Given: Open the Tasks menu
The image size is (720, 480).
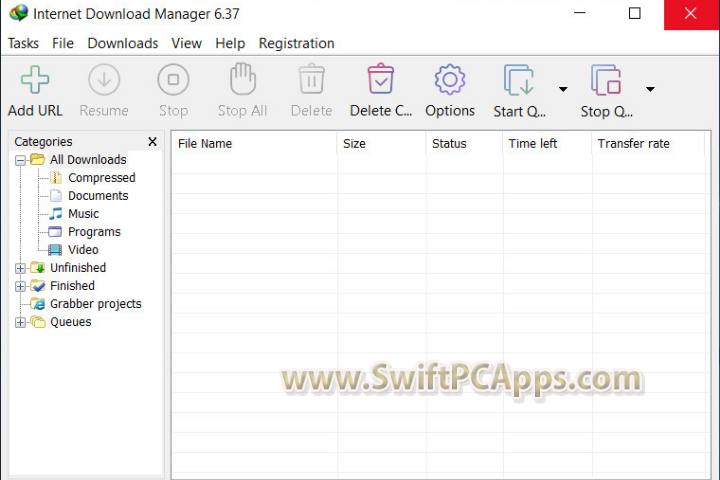Looking at the screenshot, I should click(23, 43).
